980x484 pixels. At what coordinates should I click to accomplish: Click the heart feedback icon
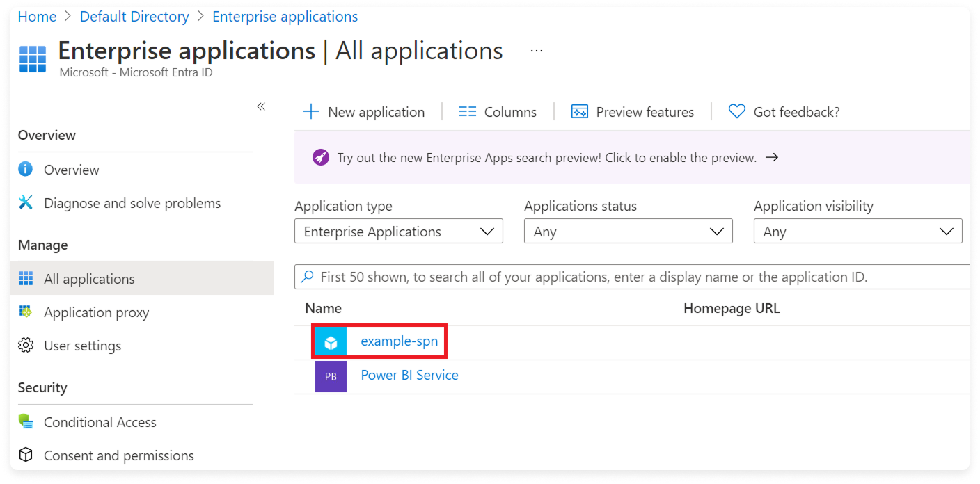tap(736, 111)
